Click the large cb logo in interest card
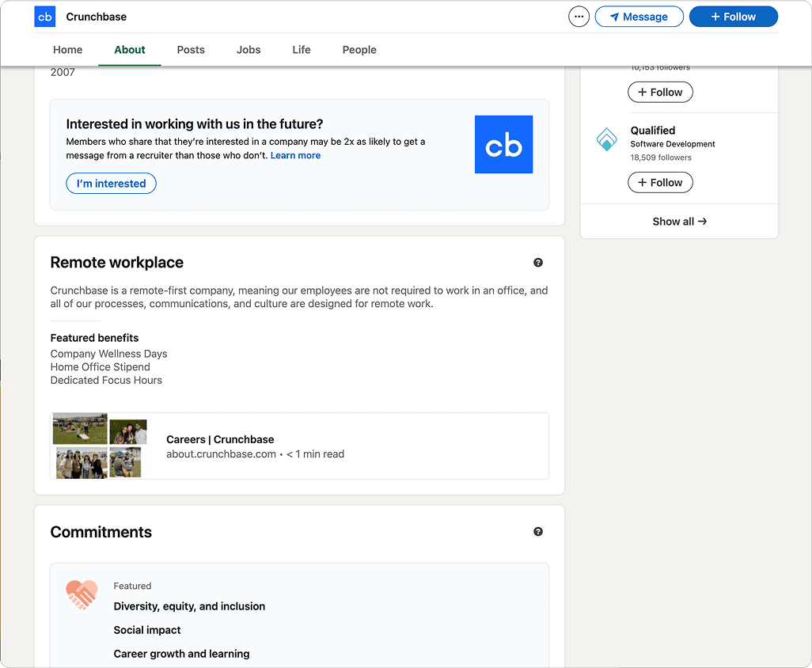812x668 pixels. click(503, 145)
